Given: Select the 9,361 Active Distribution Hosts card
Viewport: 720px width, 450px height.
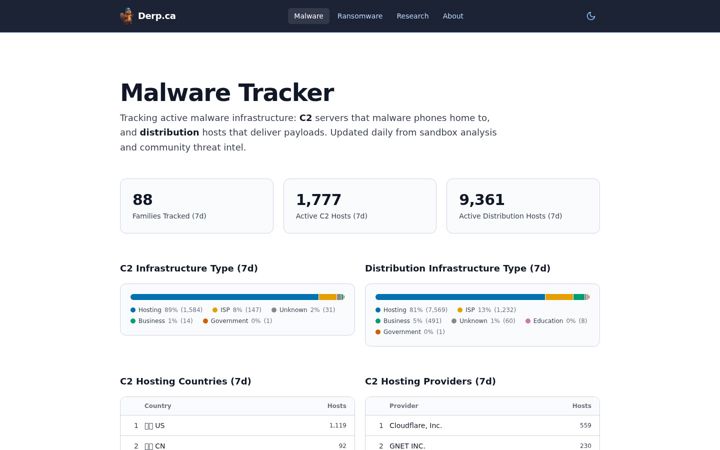Looking at the screenshot, I should pos(523,206).
